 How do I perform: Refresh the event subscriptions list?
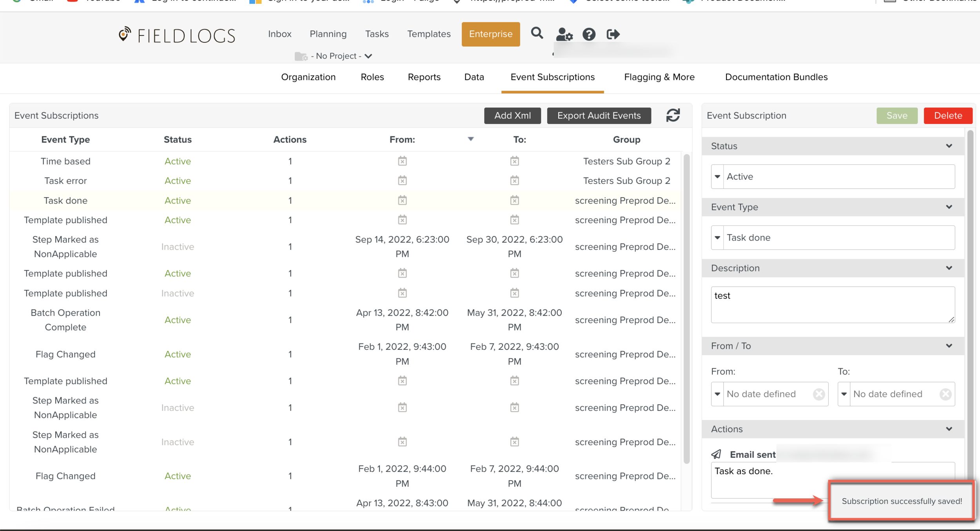[673, 115]
